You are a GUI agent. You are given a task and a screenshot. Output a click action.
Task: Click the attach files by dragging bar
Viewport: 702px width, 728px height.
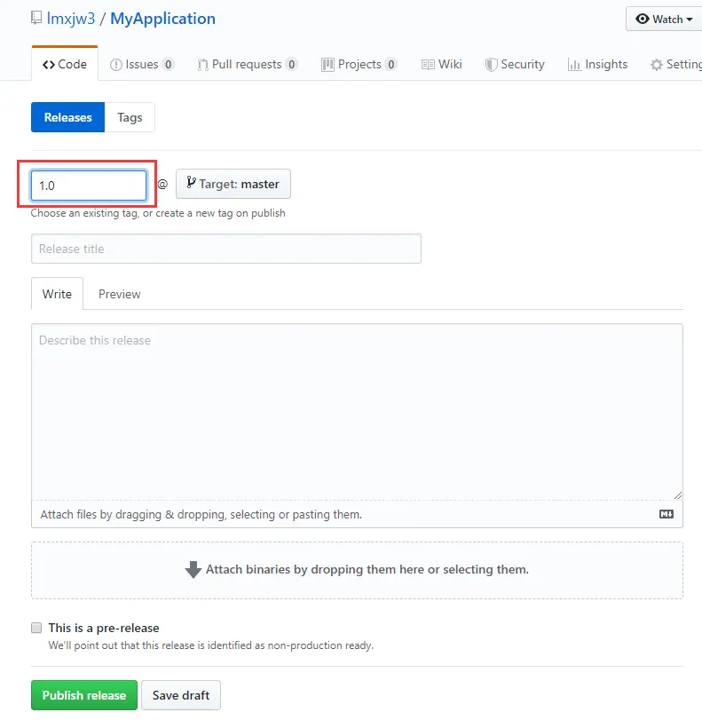(x=357, y=514)
